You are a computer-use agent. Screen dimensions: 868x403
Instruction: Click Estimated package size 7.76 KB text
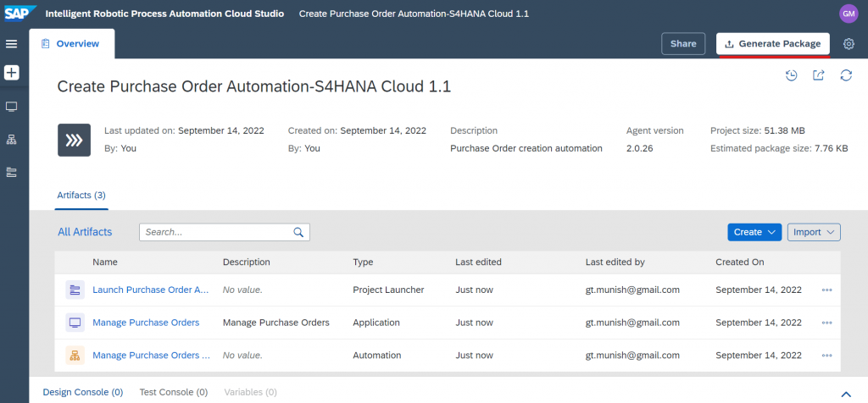(x=779, y=148)
